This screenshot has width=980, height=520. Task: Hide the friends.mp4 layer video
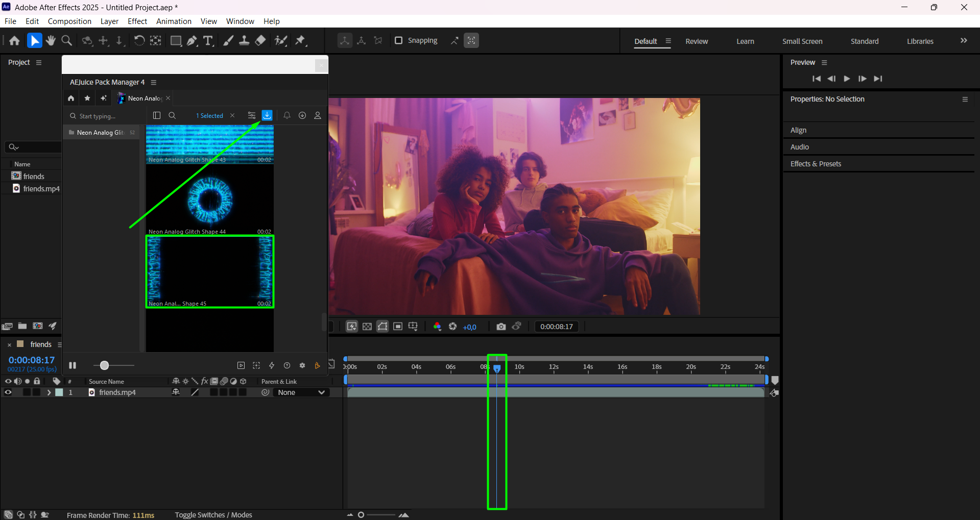click(x=8, y=392)
